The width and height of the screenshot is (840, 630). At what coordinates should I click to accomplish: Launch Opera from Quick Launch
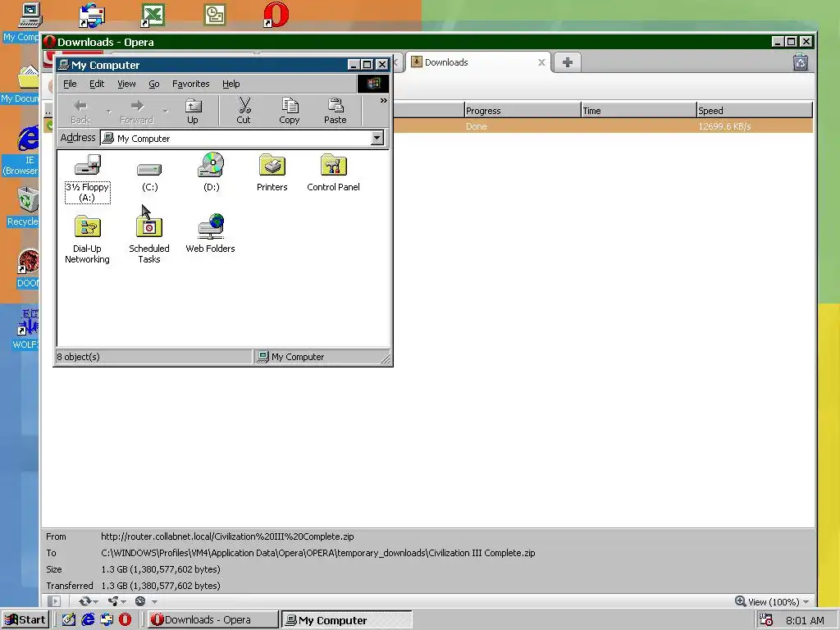click(x=125, y=620)
